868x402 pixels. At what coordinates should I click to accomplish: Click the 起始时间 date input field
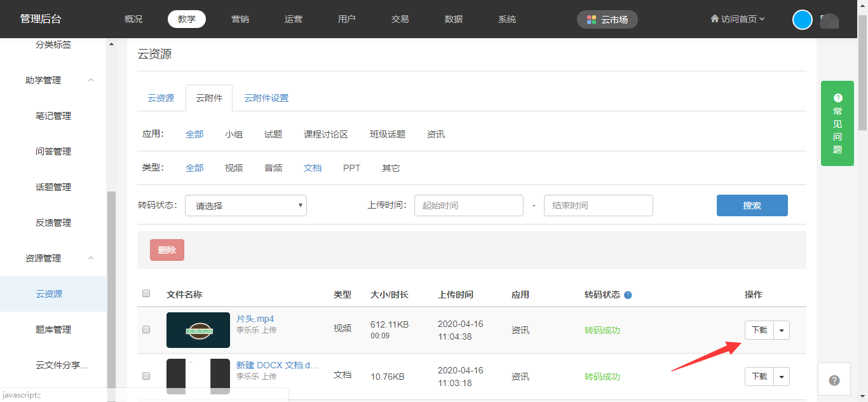[x=468, y=205]
